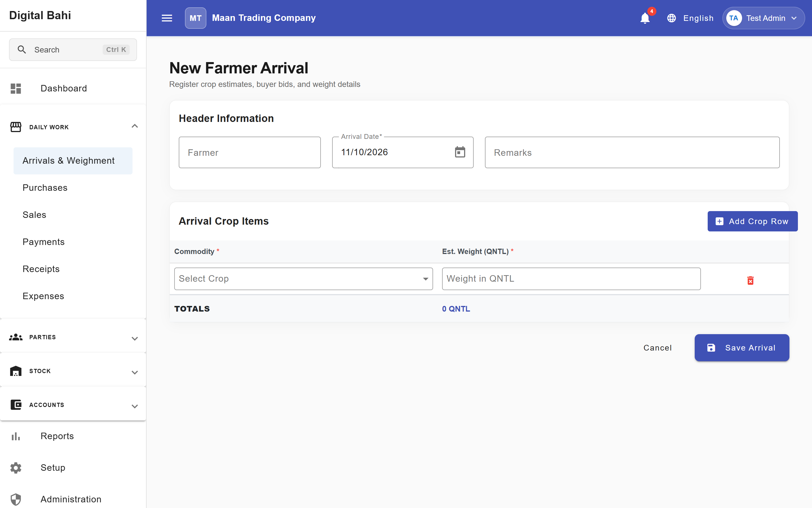
Task: Click the 0 QNTL total value
Action: [456, 309]
